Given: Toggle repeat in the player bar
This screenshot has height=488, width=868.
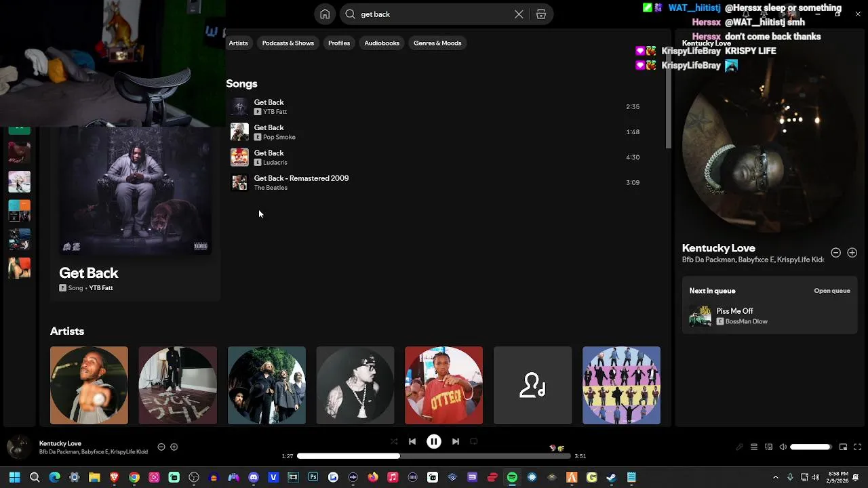Looking at the screenshot, I should (x=474, y=441).
